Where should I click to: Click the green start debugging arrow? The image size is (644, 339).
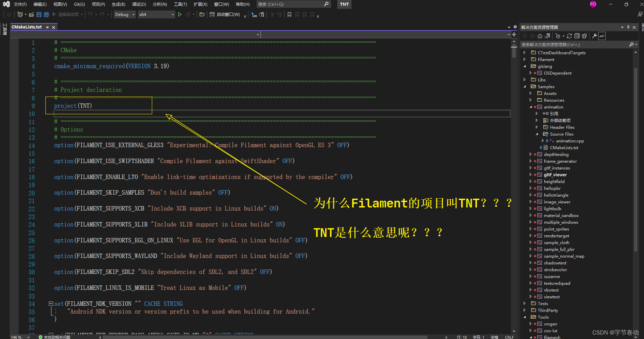[x=180, y=15]
